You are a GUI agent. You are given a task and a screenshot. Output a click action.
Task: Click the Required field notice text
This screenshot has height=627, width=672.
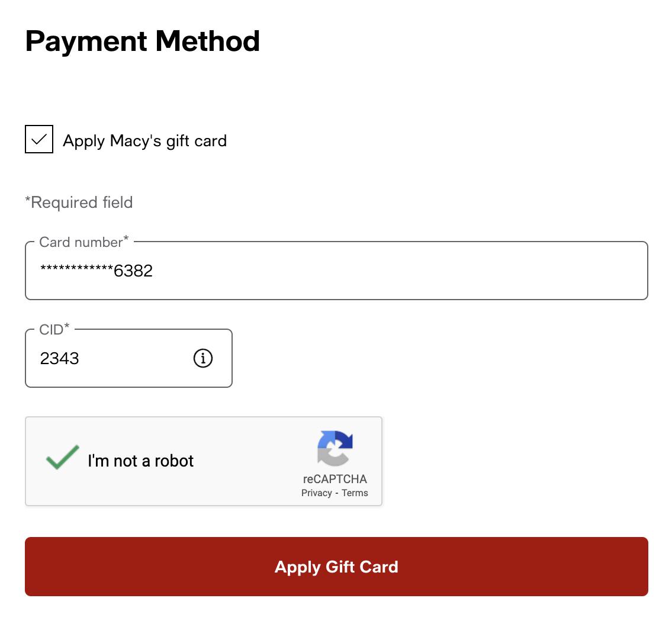(79, 202)
